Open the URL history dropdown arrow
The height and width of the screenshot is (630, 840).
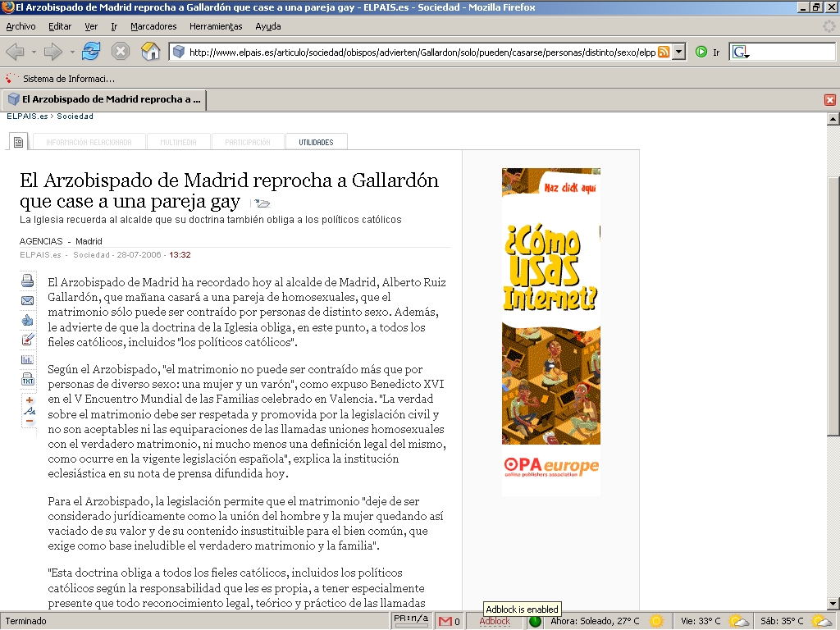click(678, 52)
